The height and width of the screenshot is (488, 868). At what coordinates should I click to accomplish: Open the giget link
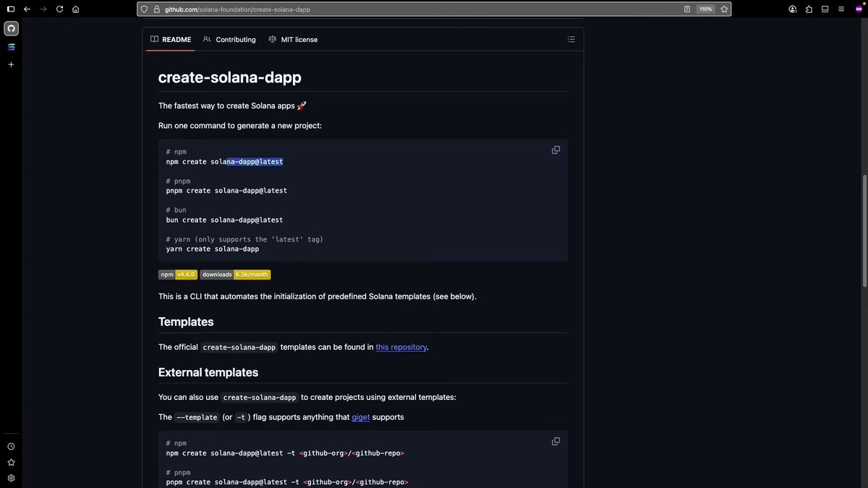[x=361, y=417]
